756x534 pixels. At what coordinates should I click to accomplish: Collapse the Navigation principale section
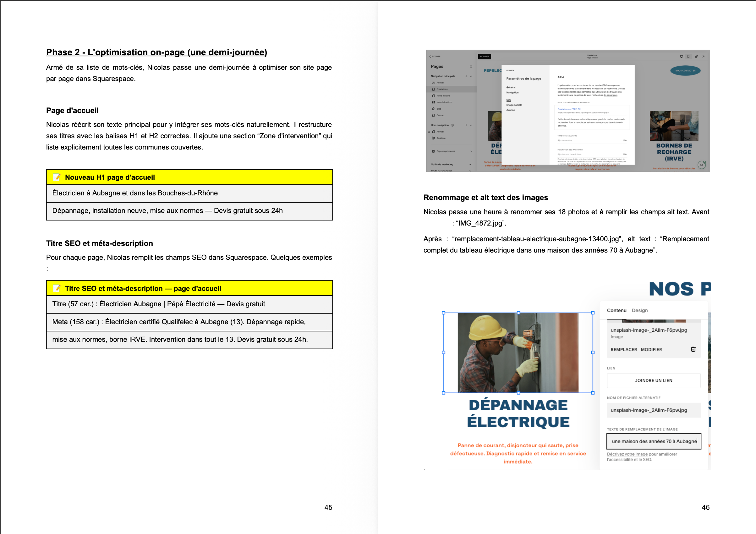pyautogui.click(x=471, y=76)
